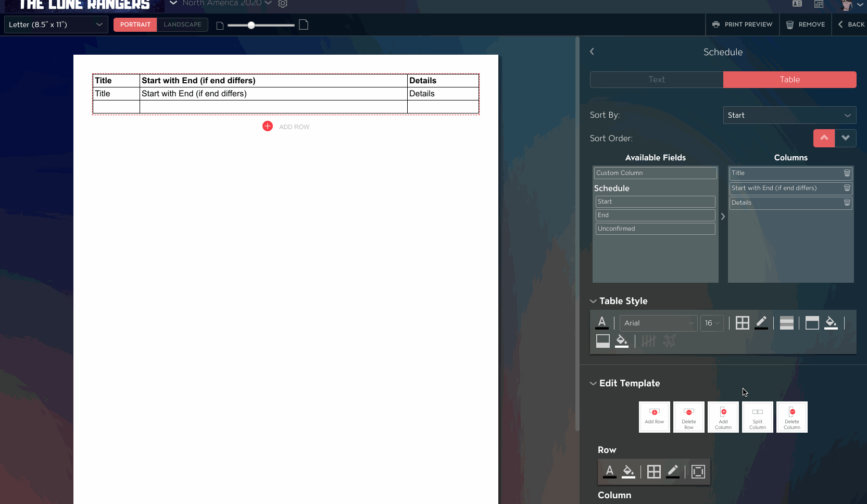The image size is (867, 504).
Task: Adjust the page zoom slider handle
Action: [251, 25]
